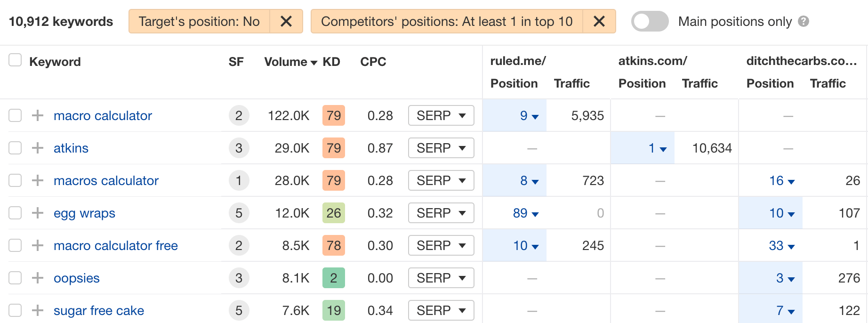Expand details for macro calculator free keyword
The width and height of the screenshot is (868, 323).
pos(37,245)
